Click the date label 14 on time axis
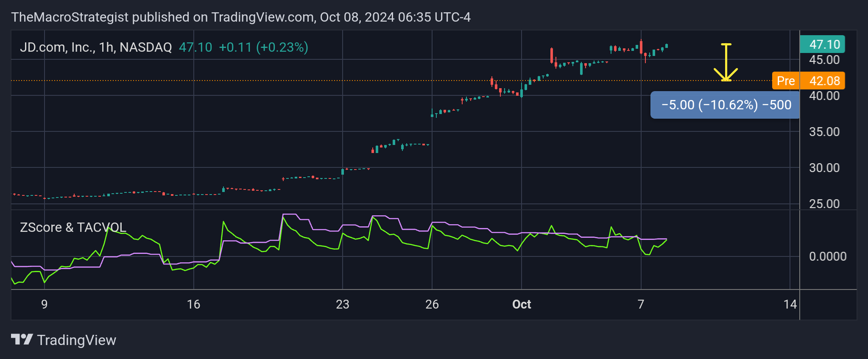The image size is (868, 359). (790, 304)
